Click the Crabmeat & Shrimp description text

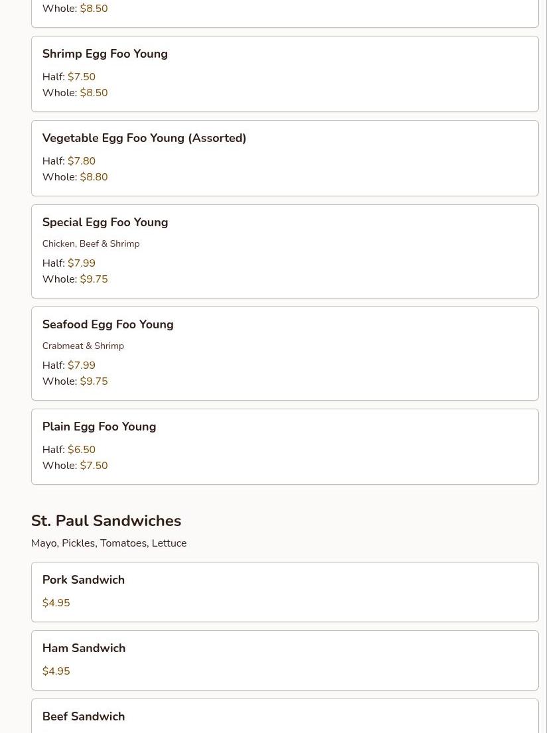click(83, 346)
